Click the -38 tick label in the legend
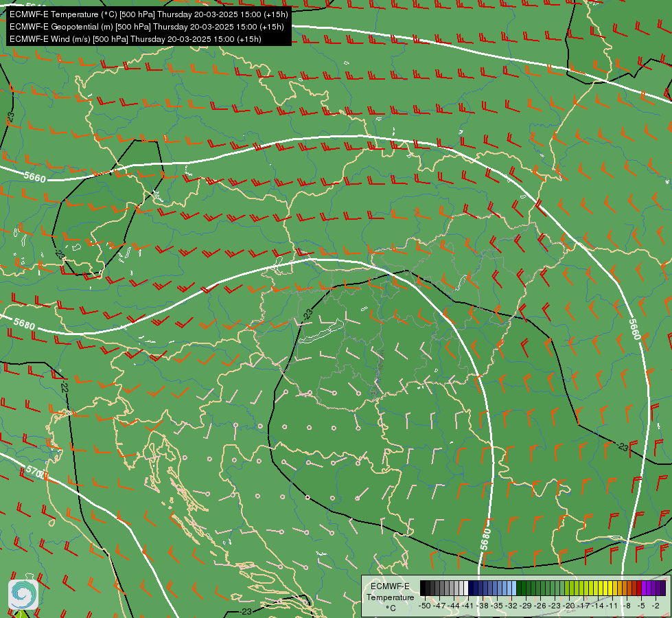Image resolution: width=672 pixels, height=618 pixels. pyautogui.click(x=483, y=606)
